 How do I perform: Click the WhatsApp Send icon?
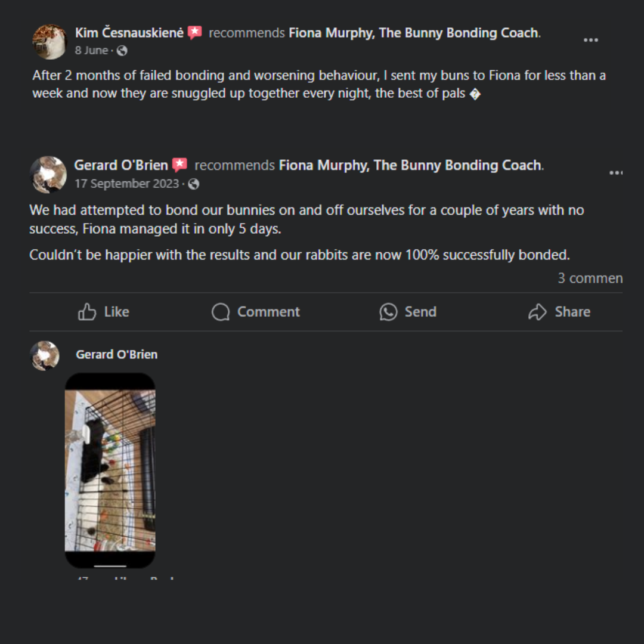click(388, 312)
